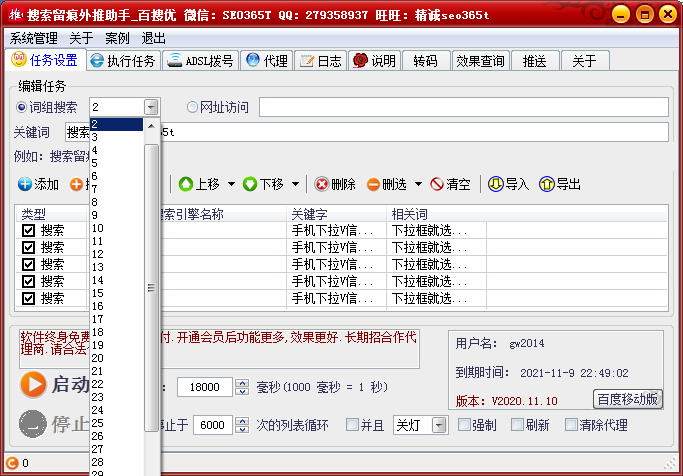Click the dropdown list scroll-up arrow
Image resolution: width=683 pixels, height=476 pixels.
click(151, 127)
